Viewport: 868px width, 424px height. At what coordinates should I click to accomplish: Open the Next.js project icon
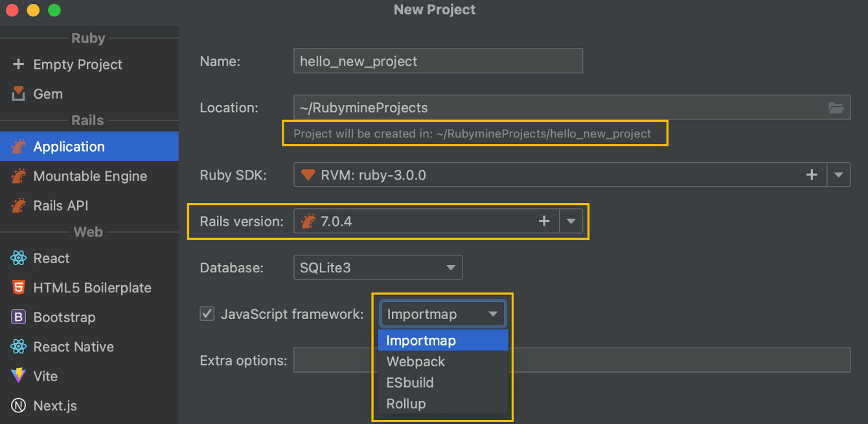[x=19, y=406]
